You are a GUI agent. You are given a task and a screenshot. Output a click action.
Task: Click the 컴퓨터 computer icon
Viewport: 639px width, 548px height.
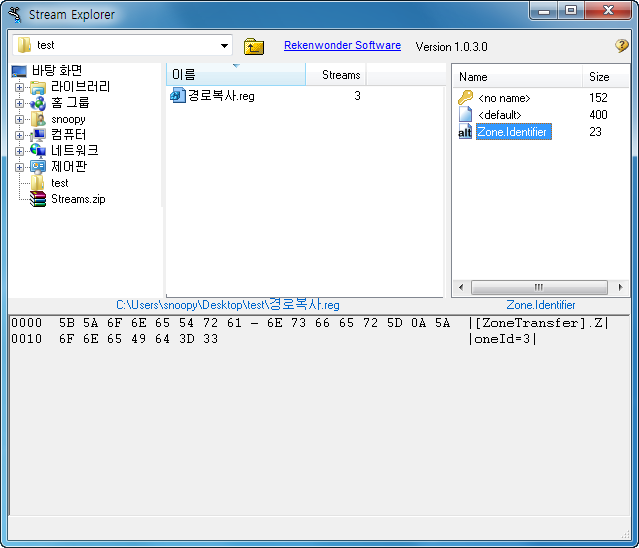[38, 135]
